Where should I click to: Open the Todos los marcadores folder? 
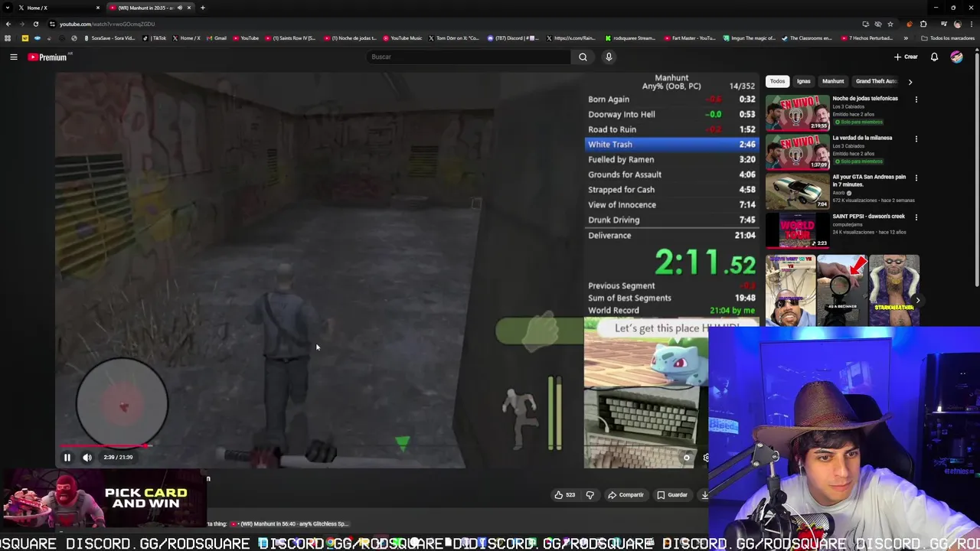tap(948, 38)
